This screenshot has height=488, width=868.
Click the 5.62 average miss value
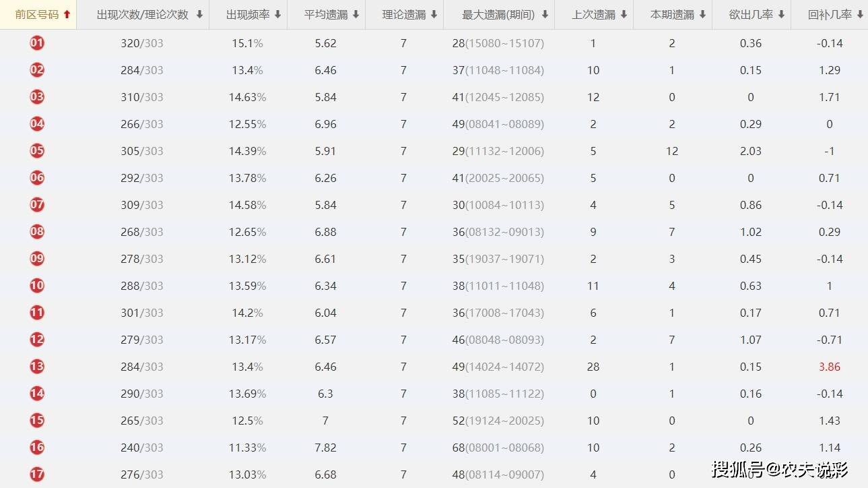coord(326,43)
